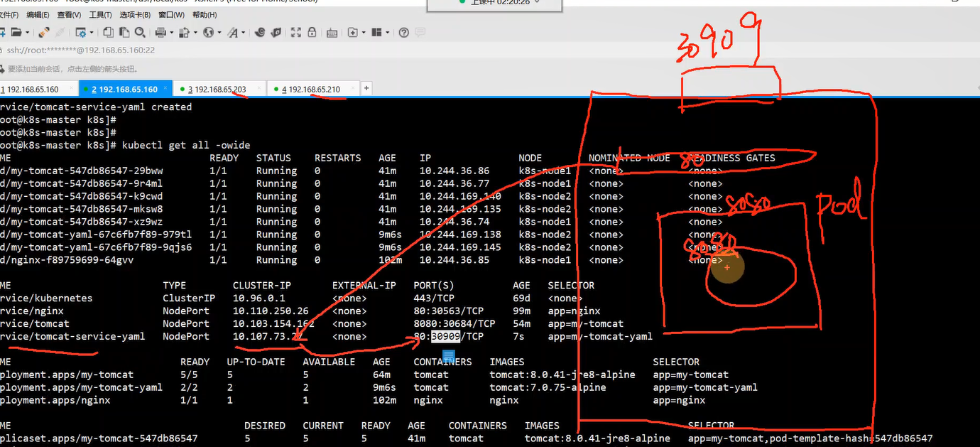Screen dimensions: 980x447
Task: Click 'kubectl get all -owide' command text
Action: 186,145
